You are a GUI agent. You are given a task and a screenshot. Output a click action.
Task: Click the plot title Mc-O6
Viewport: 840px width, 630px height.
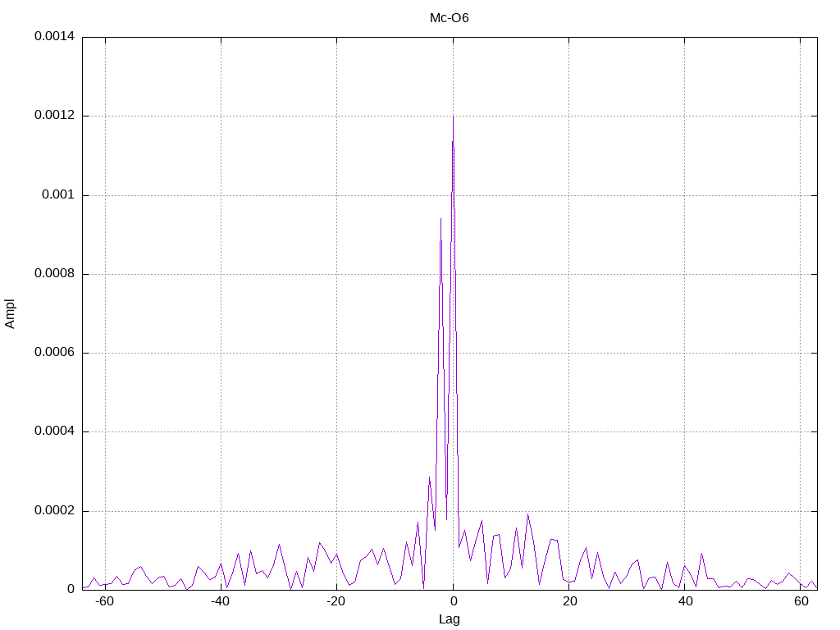pos(449,18)
